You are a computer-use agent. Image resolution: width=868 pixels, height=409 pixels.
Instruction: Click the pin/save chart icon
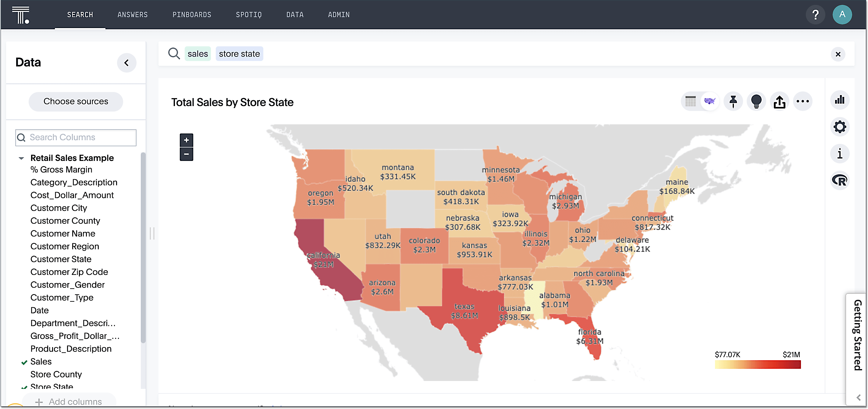click(733, 101)
